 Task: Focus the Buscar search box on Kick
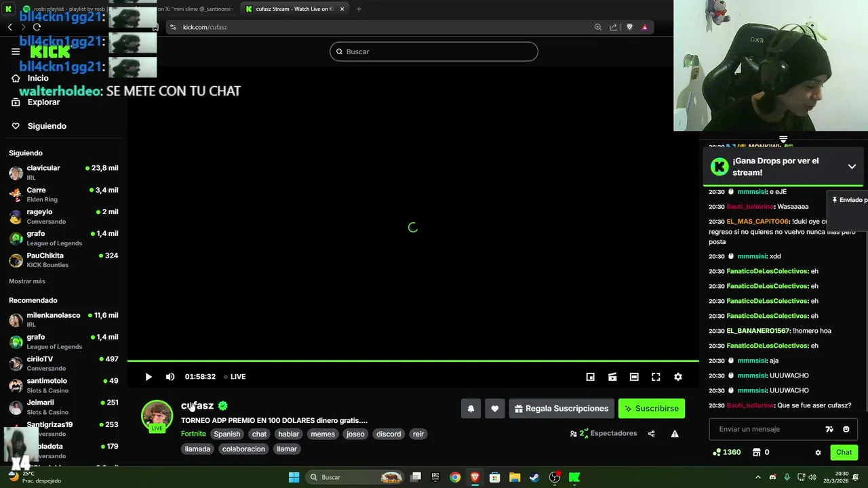434,52
